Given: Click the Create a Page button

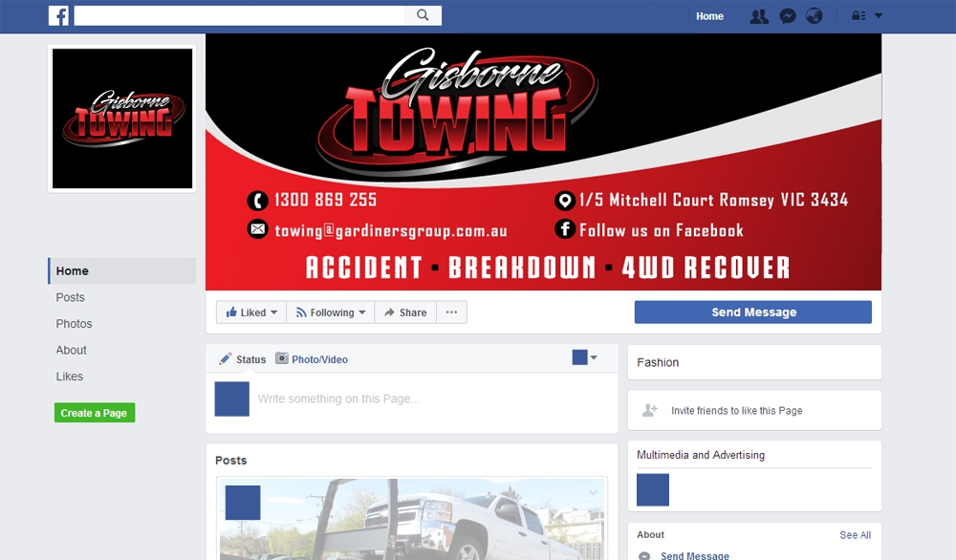Looking at the screenshot, I should [x=94, y=412].
